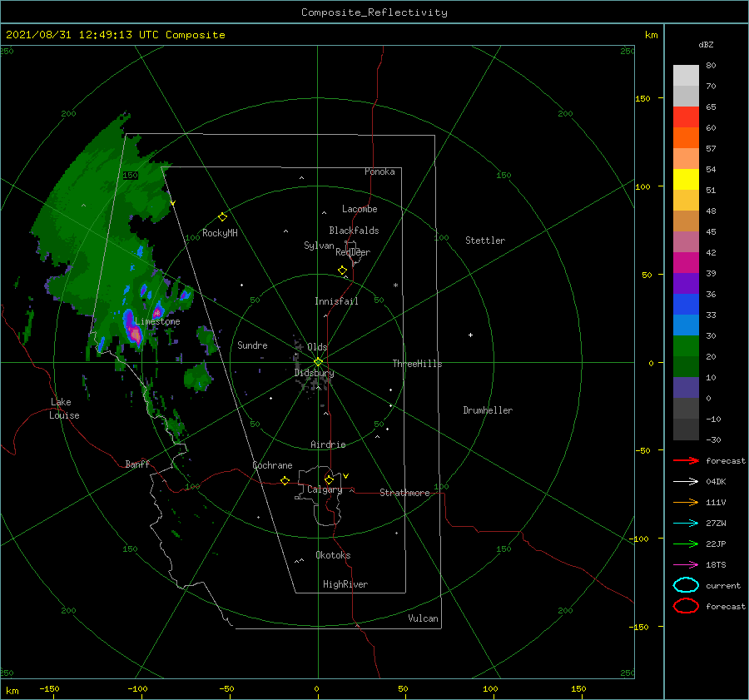
Task: Select the orange 111V arrow icon
Action: [686, 502]
